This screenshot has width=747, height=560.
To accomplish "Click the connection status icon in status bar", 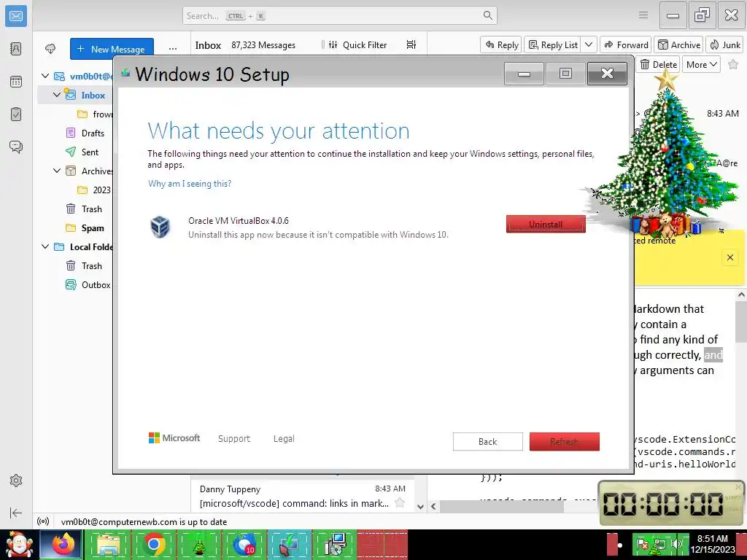I will pyautogui.click(x=43, y=521).
